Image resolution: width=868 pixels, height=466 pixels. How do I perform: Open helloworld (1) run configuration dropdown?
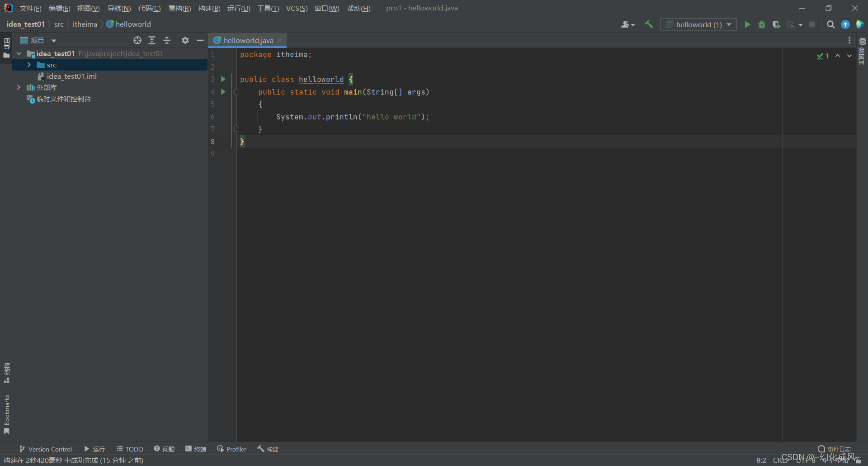698,24
